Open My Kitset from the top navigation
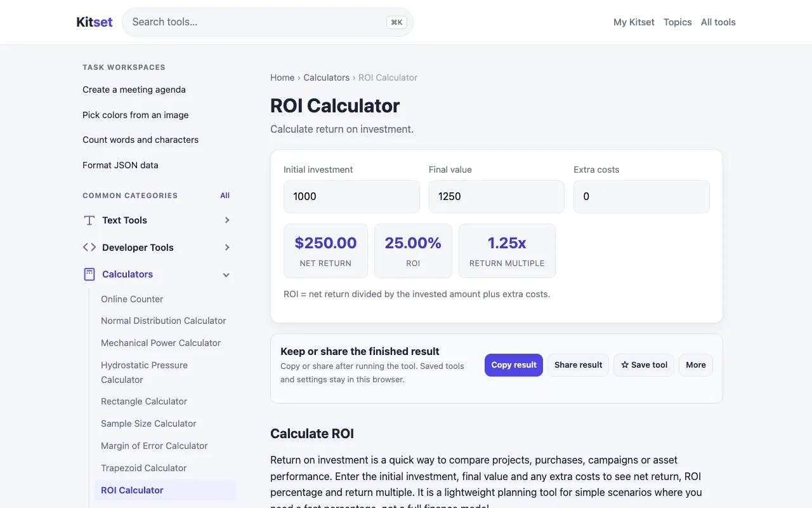 coord(634,22)
